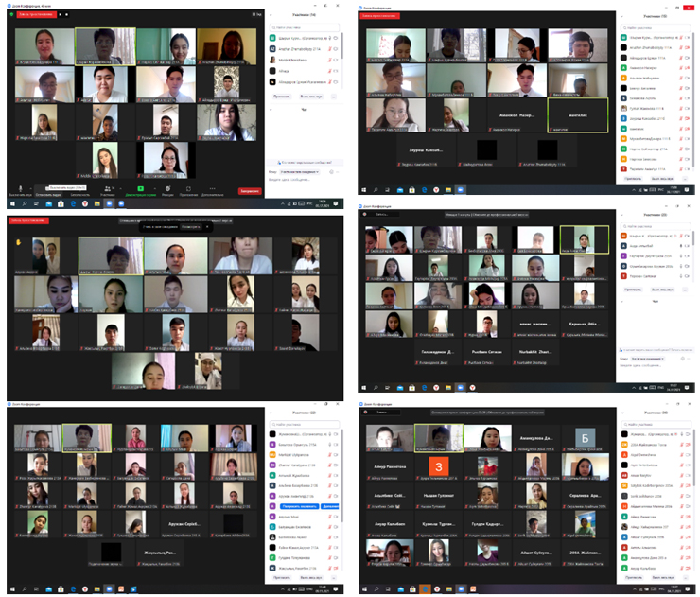Image resolution: width=700 pixels, height=597 pixels.
Task: Open Windows Start button under top-left Zoom window
Action: click(x=12, y=203)
